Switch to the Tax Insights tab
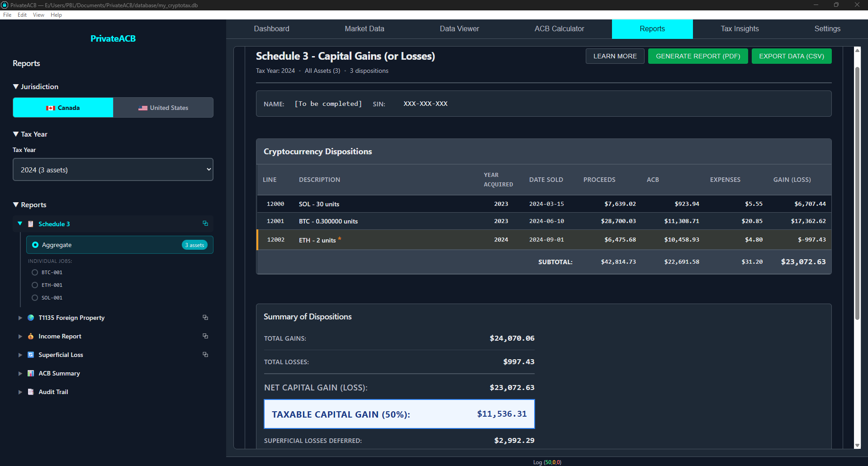868x466 pixels. [x=740, y=29]
